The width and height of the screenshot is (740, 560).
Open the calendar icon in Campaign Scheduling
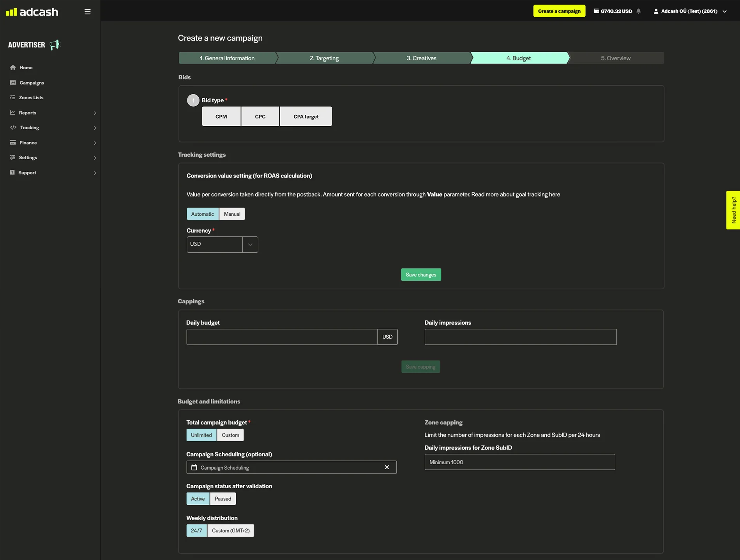pyautogui.click(x=194, y=467)
